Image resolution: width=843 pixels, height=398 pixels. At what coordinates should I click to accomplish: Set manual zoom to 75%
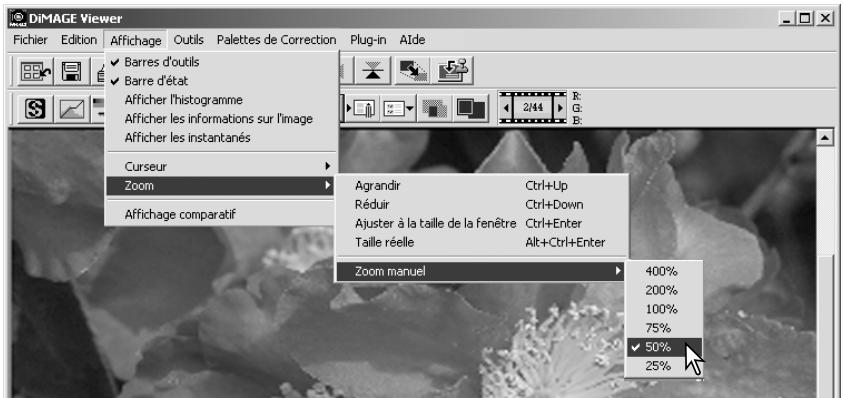(665, 328)
